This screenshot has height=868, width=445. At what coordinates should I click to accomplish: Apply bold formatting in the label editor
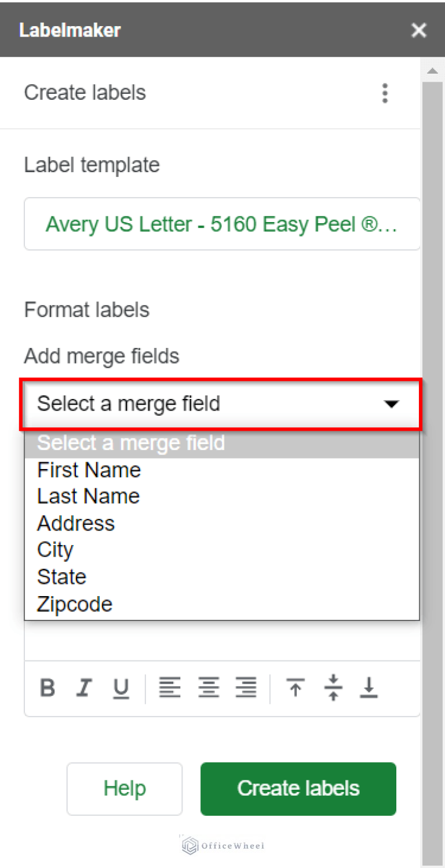tap(47, 688)
